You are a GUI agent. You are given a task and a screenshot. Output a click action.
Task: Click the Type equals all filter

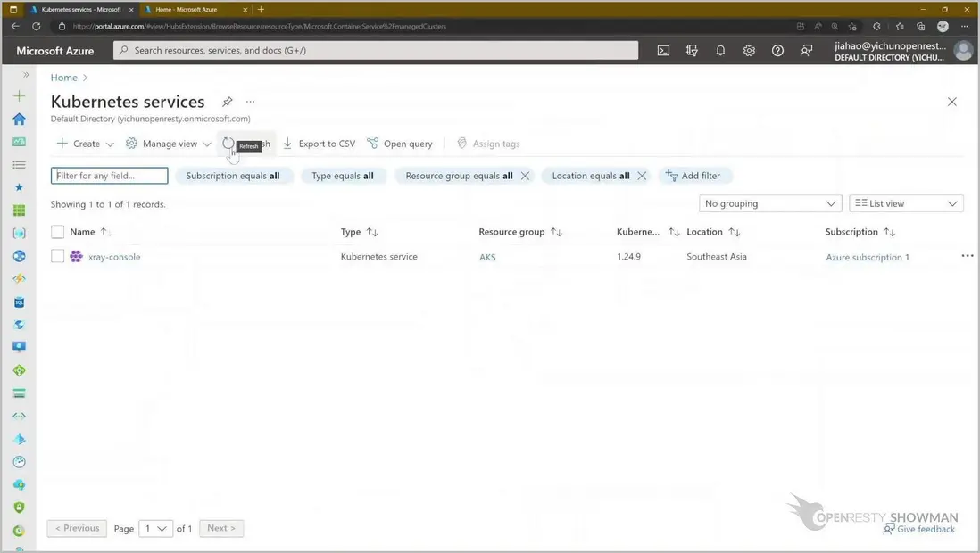click(x=343, y=176)
